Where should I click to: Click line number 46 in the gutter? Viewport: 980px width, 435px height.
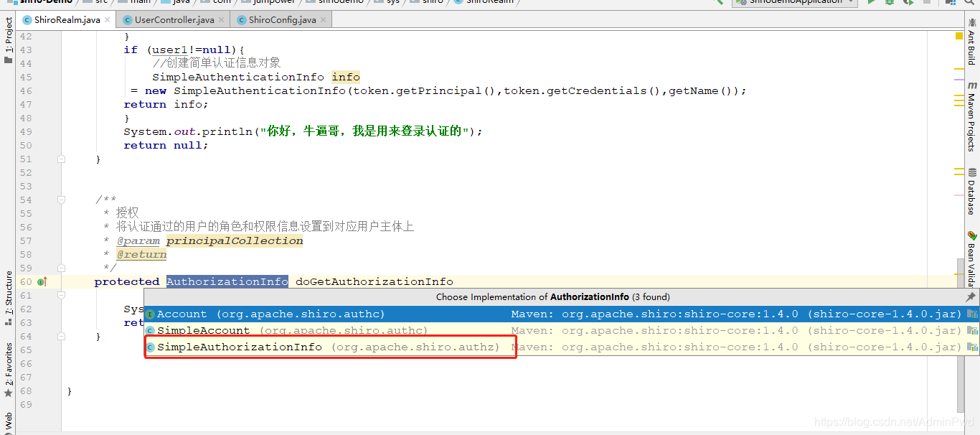point(26,91)
